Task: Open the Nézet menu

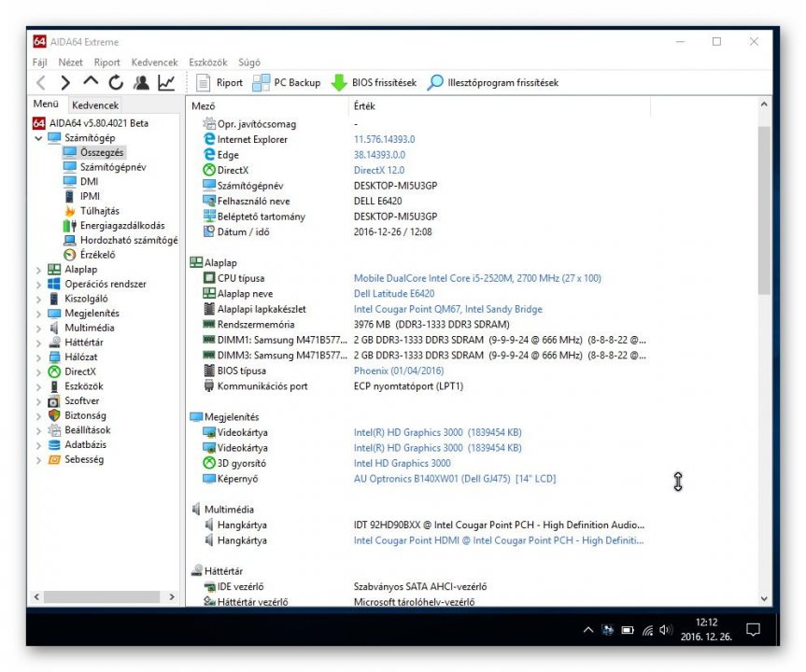Action: 70,63
